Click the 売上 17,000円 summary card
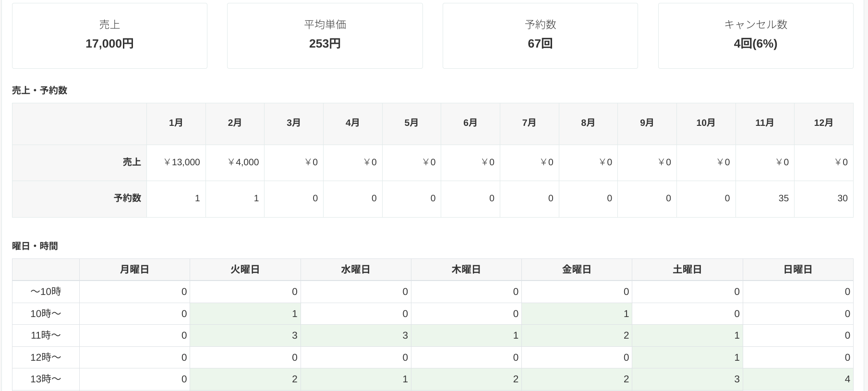 [109, 36]
